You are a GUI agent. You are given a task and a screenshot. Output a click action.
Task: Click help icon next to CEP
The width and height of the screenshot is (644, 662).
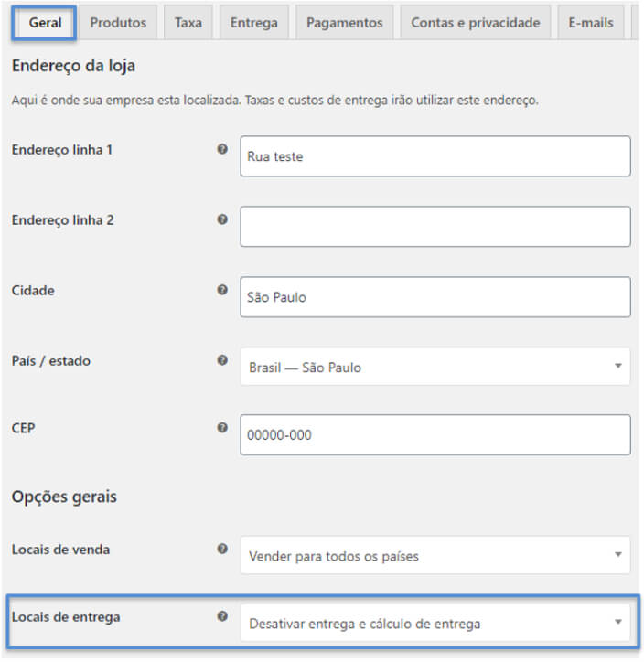(222, 427)
